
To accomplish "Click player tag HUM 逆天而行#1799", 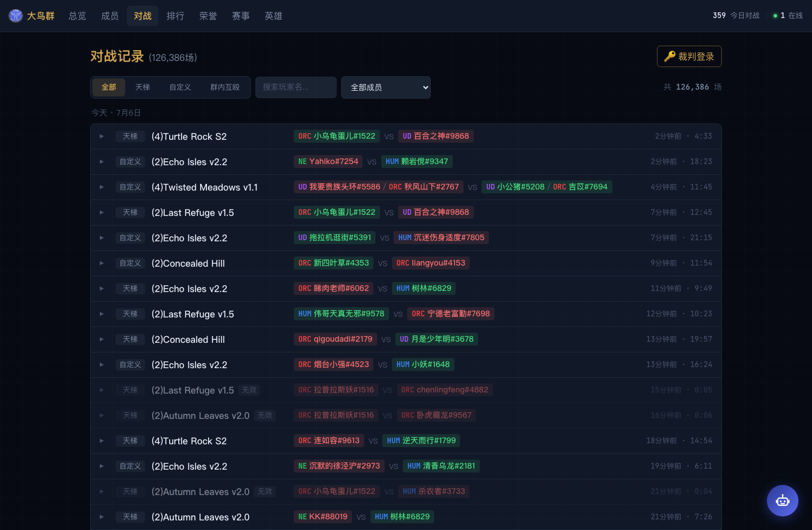I will (x=421, y=440).
